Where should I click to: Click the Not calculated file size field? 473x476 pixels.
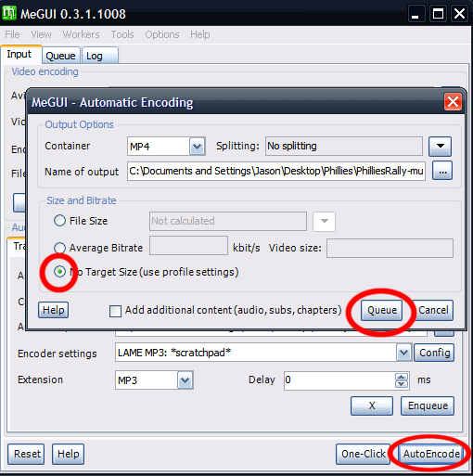(228, 221)
